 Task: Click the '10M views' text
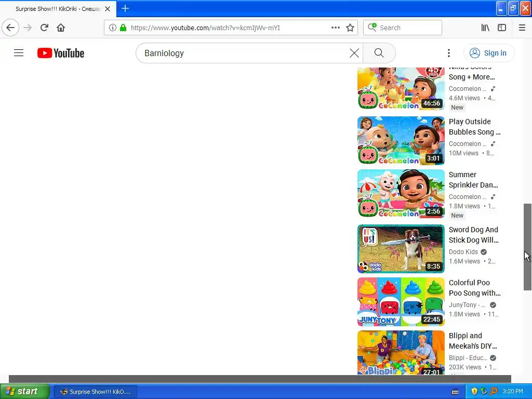463,153
